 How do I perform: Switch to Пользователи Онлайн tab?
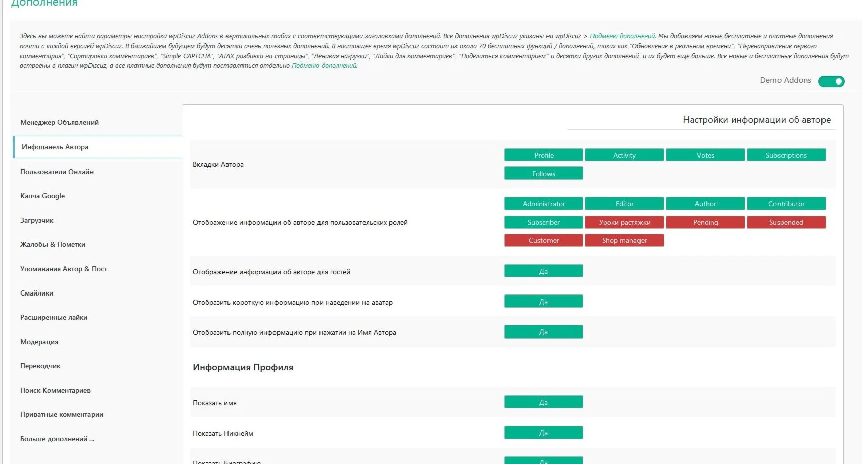pos(57,172)
